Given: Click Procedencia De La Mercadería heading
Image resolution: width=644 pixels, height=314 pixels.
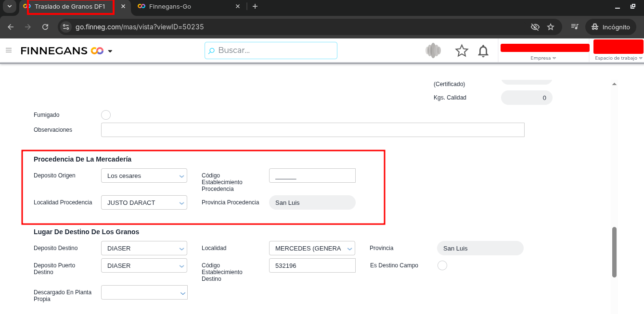Looking at the screenshot, I should click(x=82, y=159).
